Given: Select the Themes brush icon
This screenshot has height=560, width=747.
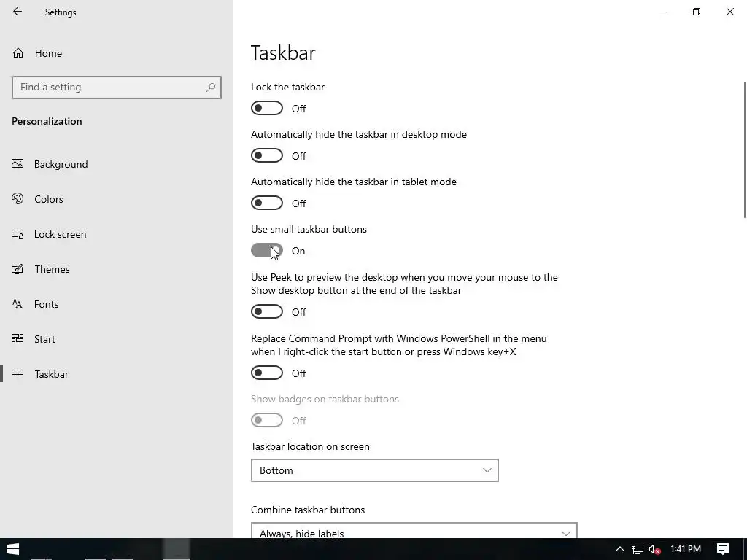Looking at the screenshot, I should (18, 269).
